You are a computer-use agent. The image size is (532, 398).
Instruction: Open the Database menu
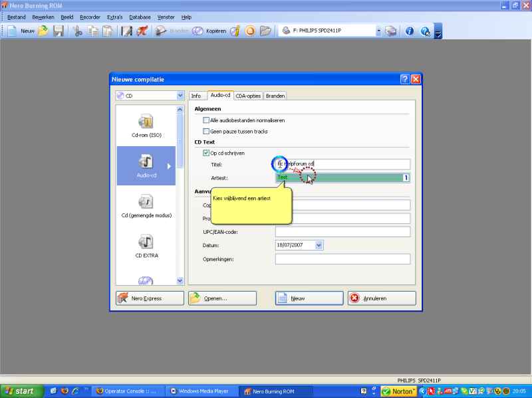[140, 17]
